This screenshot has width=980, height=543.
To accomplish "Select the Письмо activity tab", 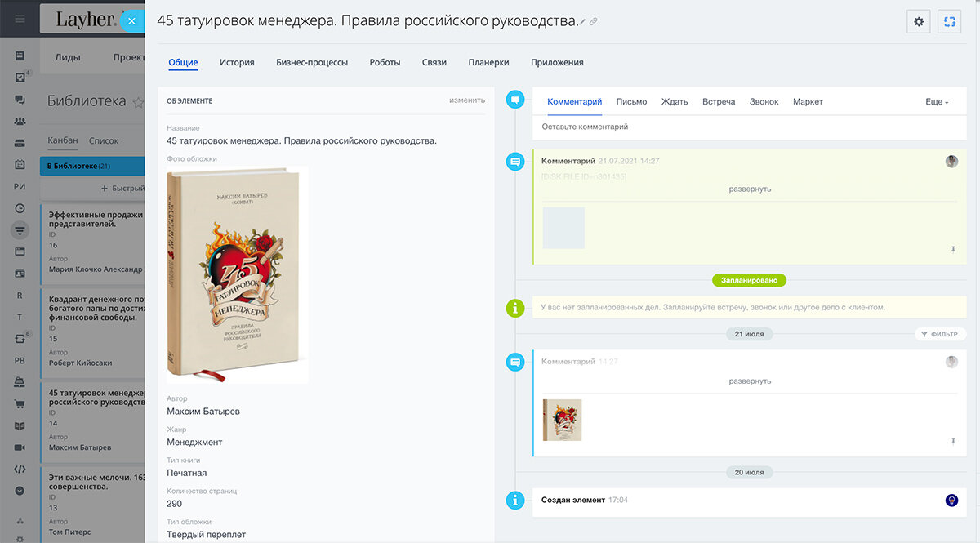I will (631, 102).
